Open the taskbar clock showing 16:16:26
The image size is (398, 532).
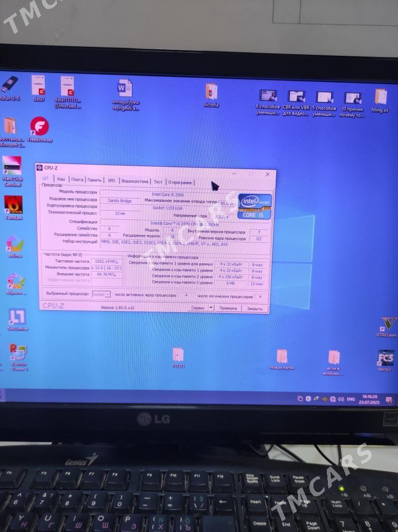[x=369, y=399]
